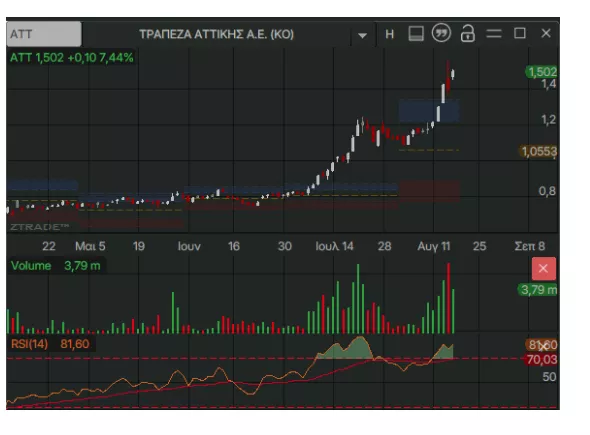The height and width of the screenshot is (435, 590).
Task: Click the 50 RSI axis label
Action: pyautogui.click(x=549, y=377)
